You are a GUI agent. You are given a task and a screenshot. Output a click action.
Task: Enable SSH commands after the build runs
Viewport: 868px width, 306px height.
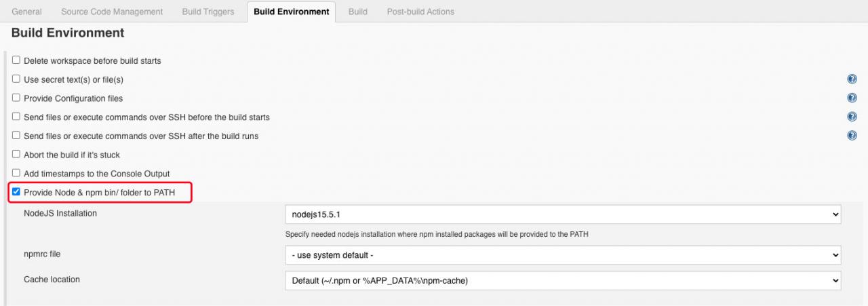coord(16,136)
